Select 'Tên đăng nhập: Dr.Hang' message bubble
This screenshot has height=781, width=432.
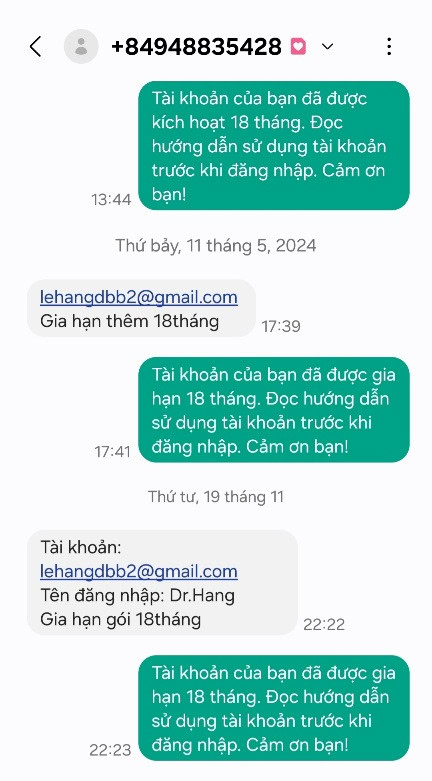[x=162, y=582]
